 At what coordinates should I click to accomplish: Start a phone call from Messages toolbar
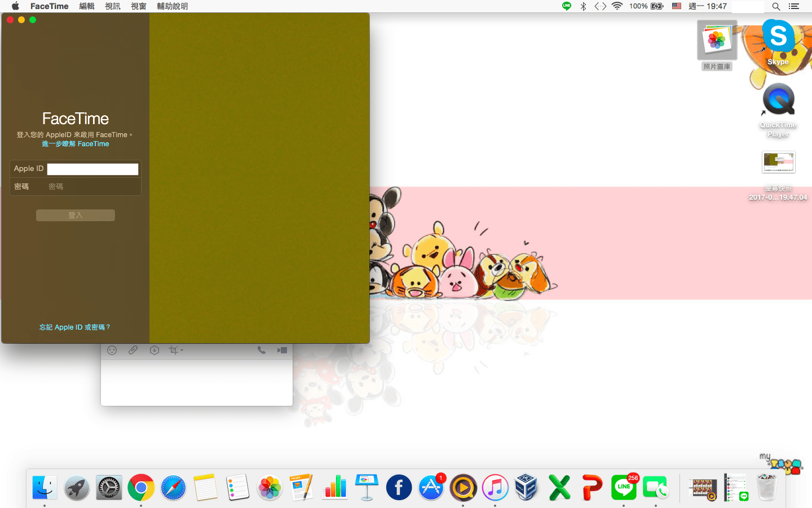tap(262, 350)
